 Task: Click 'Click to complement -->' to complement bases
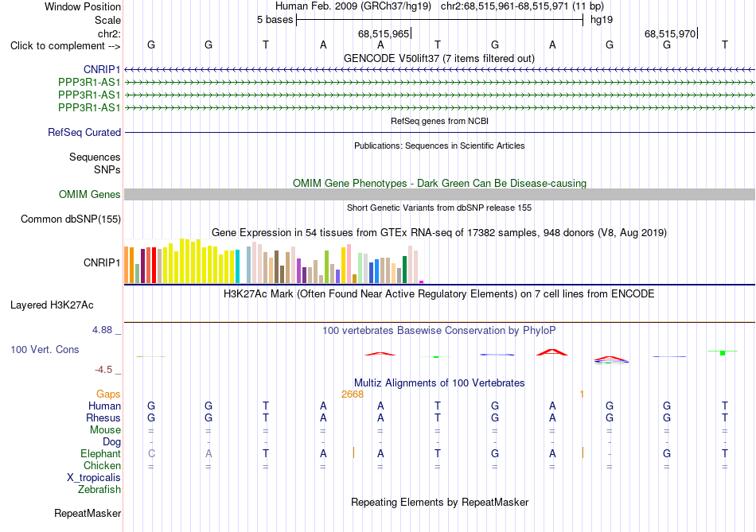pos(65,46)
